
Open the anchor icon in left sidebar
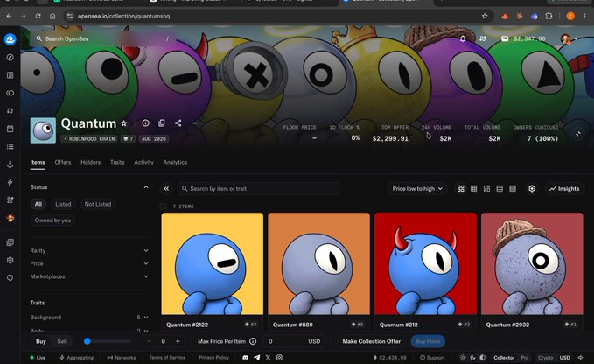[10, 164]
